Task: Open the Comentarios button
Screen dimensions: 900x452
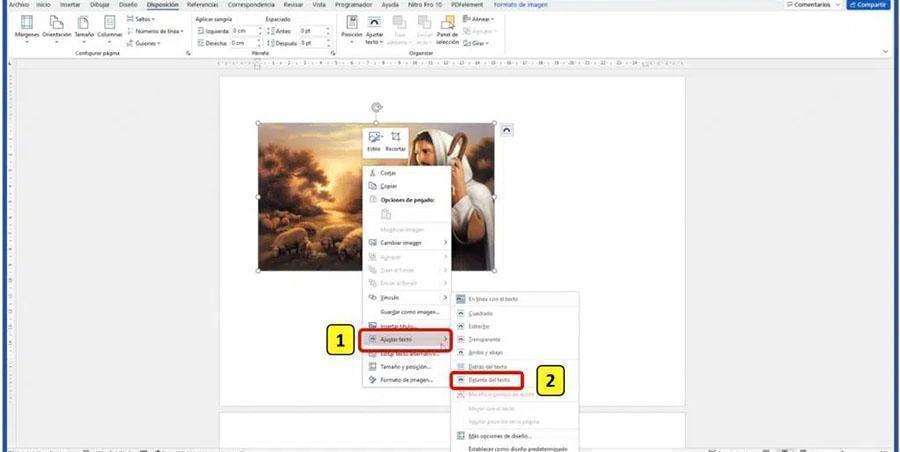Action: pyautogui.click(x=813, y=5)
